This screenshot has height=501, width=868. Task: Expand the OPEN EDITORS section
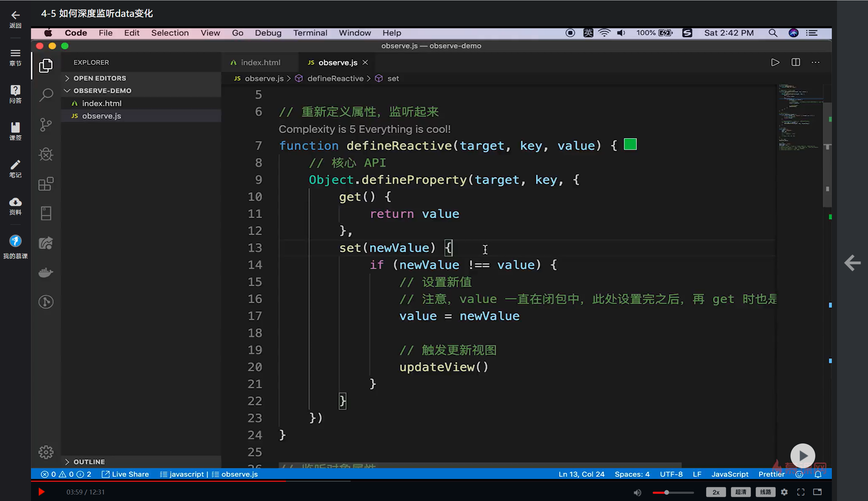(100, 78)
